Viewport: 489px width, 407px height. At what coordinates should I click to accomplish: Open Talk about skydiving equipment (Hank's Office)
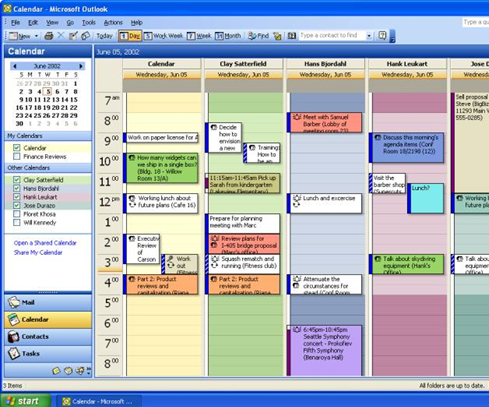[407, 264]
